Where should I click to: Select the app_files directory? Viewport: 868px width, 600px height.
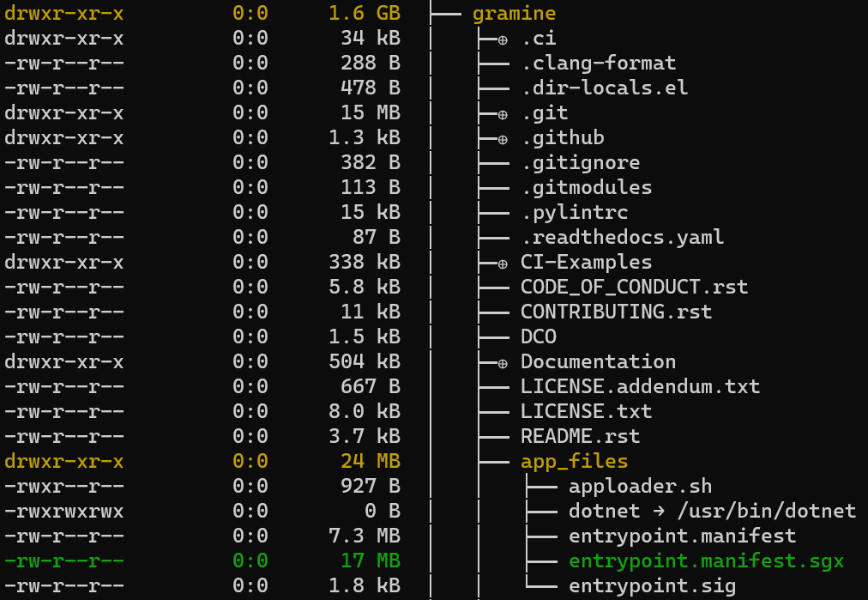coord(574,461)
